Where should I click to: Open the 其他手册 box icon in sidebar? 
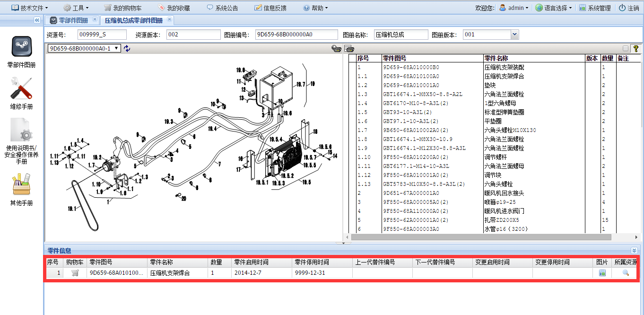(21, 184)
